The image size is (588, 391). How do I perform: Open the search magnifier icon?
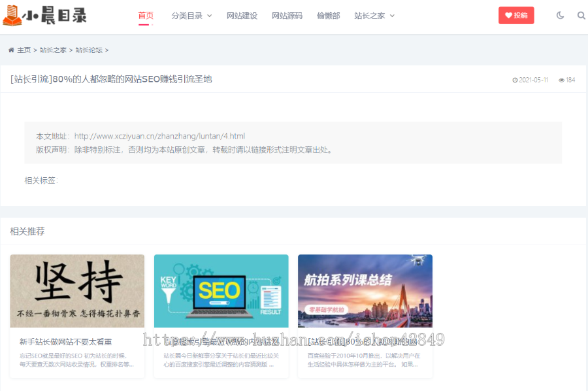(x=581, y=16)
